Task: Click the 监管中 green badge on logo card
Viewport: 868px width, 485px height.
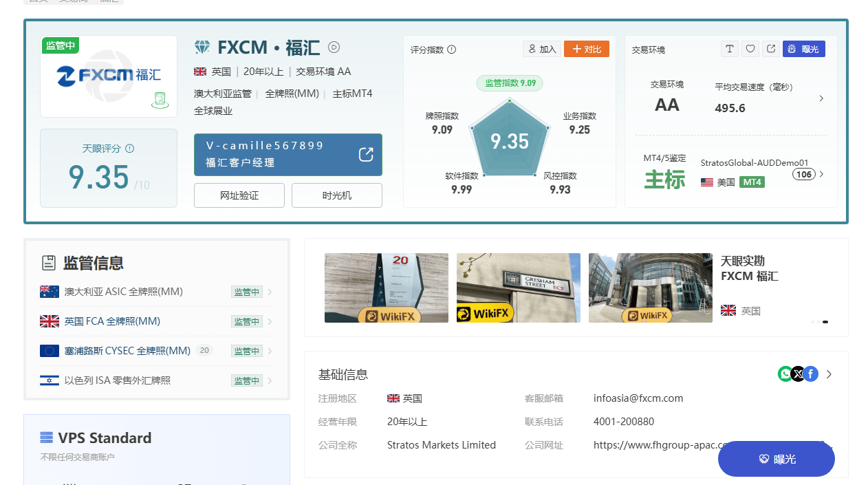Action: pos(61,45)
